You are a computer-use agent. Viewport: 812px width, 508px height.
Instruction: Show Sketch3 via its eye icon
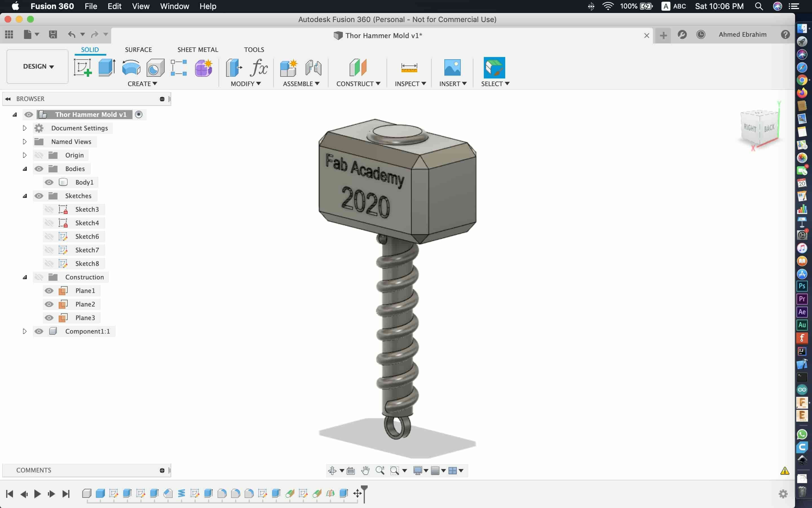[x=49, y=209]
